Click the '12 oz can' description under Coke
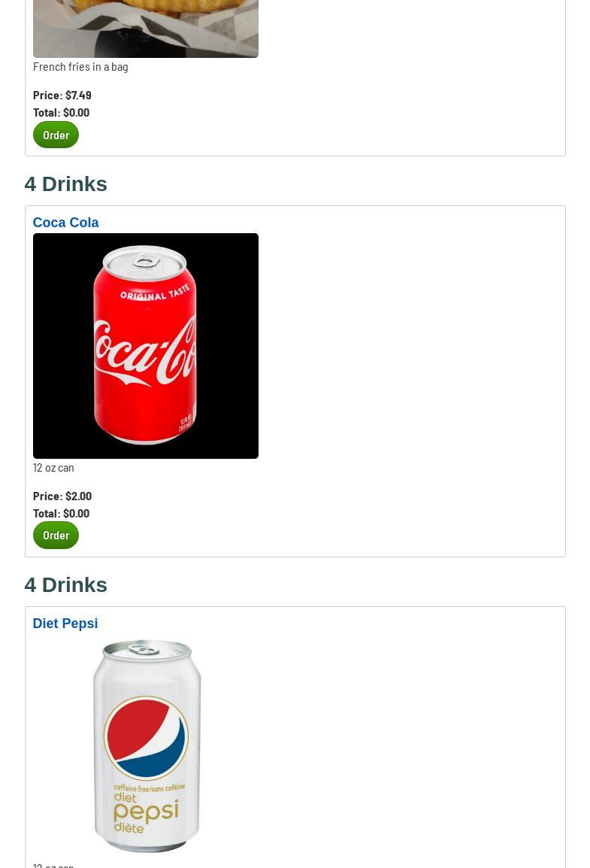The image size is (590, 868). pos(53,468)
